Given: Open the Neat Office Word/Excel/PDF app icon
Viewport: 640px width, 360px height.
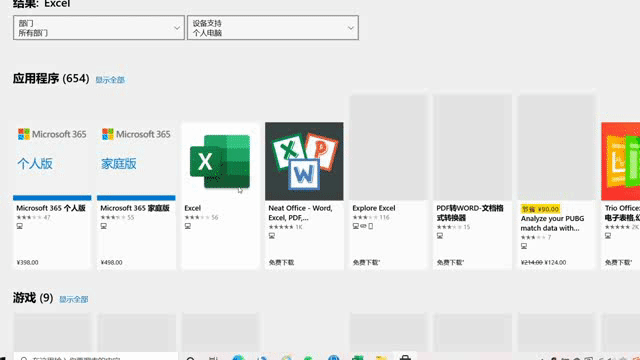Looking at the screenshot, I should 304,161.
